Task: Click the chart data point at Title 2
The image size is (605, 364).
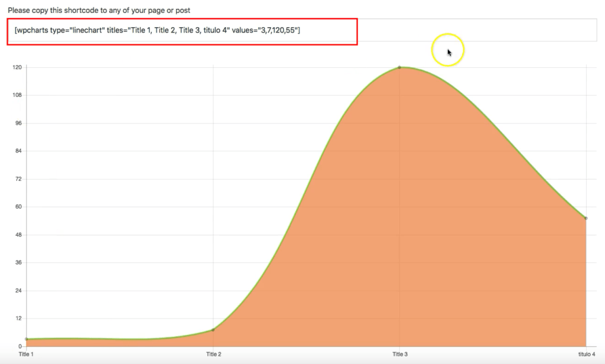Action: pos(213,330)
